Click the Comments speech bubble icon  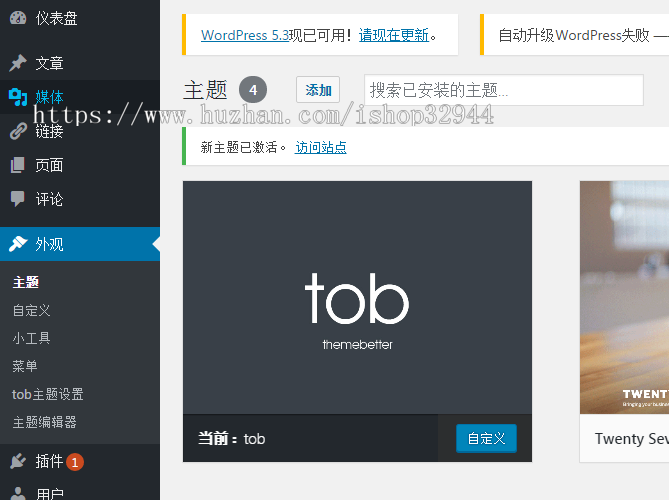[x=18, y=199]
